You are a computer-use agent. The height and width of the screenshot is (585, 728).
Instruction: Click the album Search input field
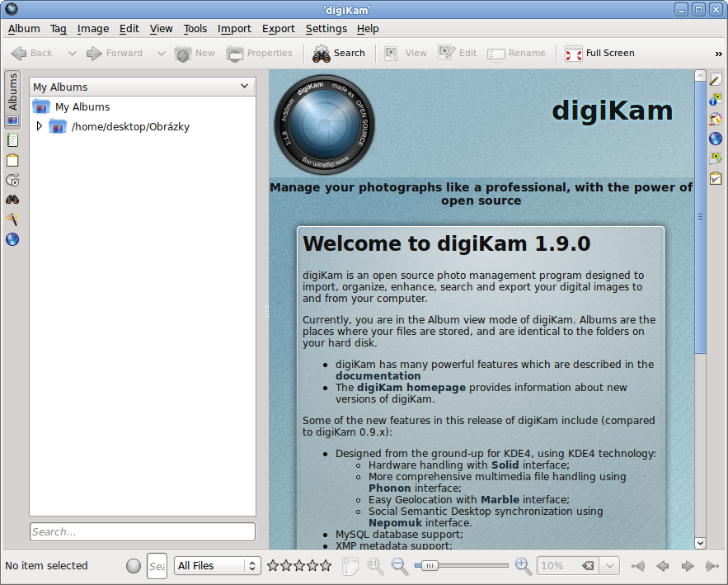click(x=143, y=532)
